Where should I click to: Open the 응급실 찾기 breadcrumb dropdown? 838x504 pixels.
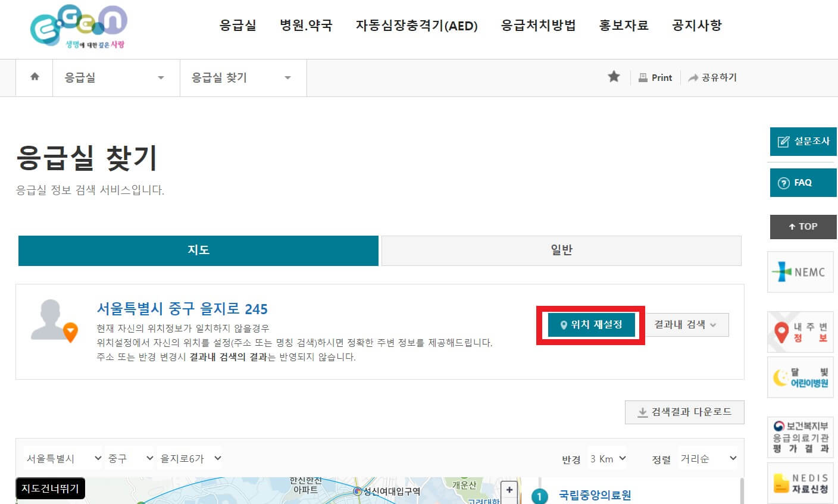(x=287, y=77)
